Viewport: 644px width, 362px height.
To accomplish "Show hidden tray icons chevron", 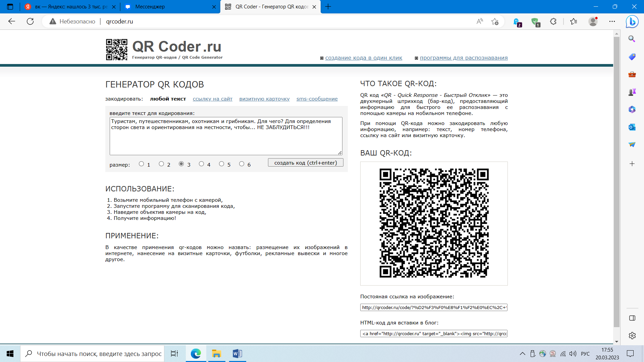I will [523, 354].
